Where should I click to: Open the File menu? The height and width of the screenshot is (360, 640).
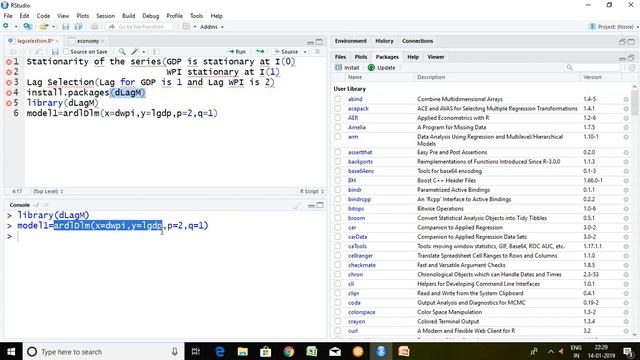click(x=8, y=16)
